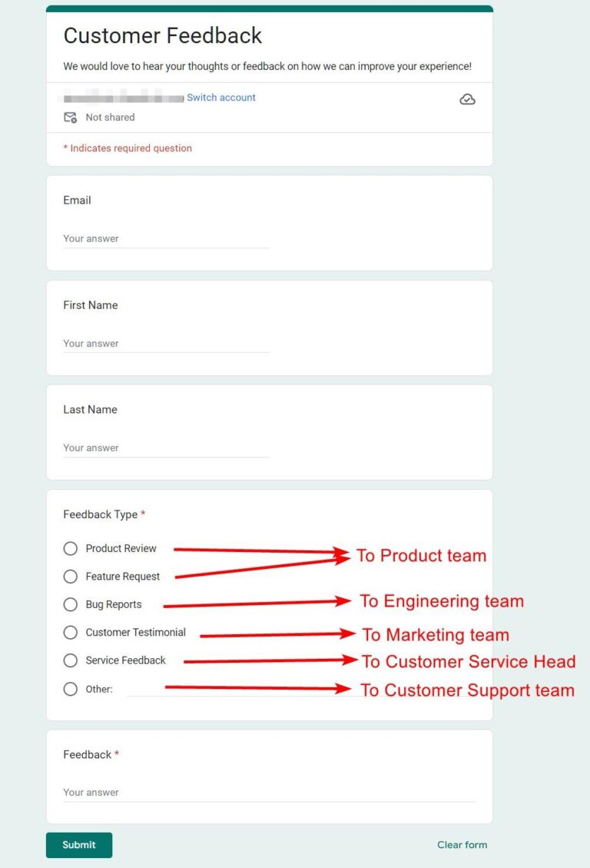The image size is (590, 868).
Task: Click the Email answer field
Action: [x=165, y=238]
